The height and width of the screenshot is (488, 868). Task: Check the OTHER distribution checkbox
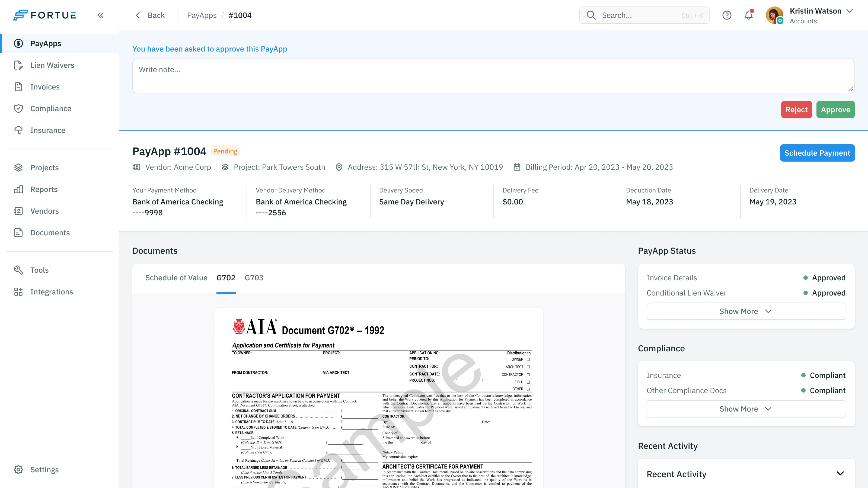tap(528, 389)
